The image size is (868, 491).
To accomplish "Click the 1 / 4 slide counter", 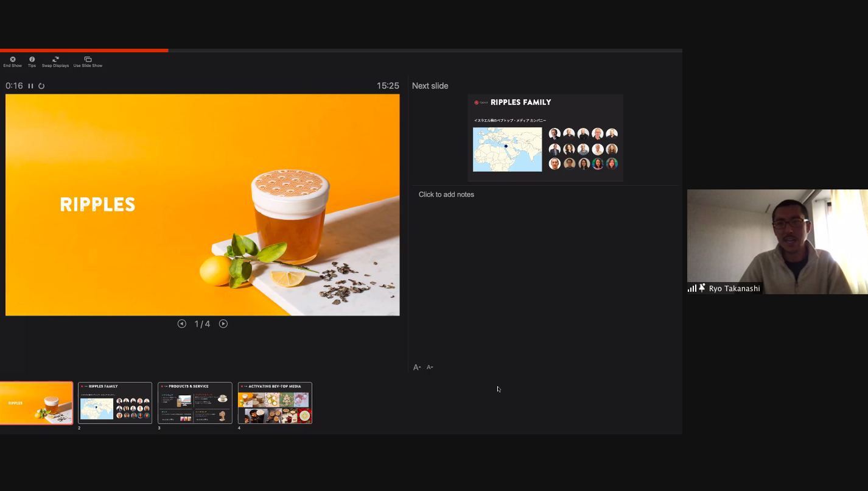I will click(202, 323).
